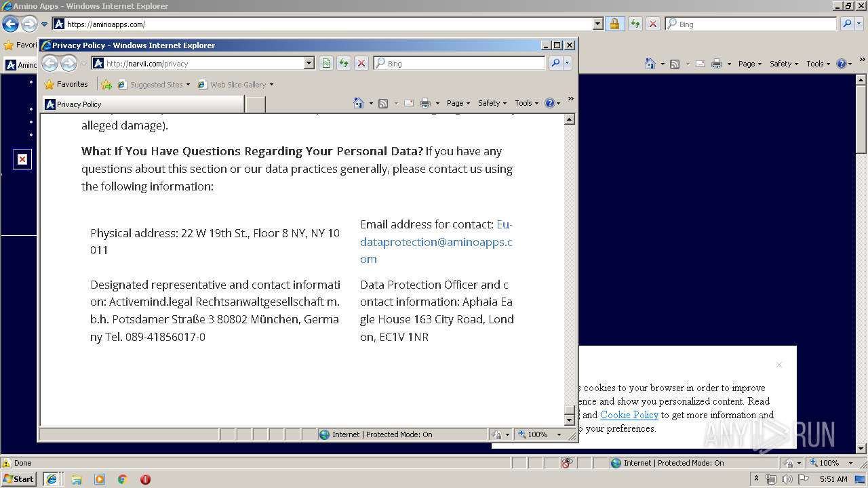Open Cookie Policy link in Amino Apps window
This screenshot has height=488, width=868.
point(629,415)
